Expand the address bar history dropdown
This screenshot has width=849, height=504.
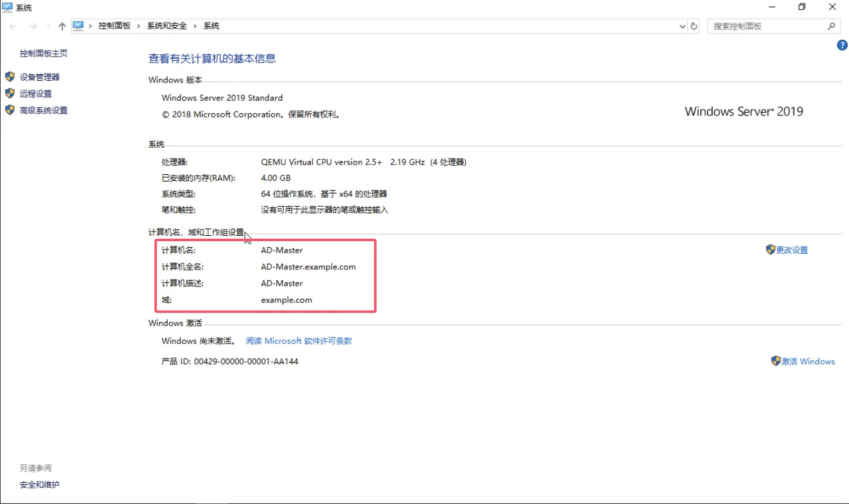click(682, 27)
